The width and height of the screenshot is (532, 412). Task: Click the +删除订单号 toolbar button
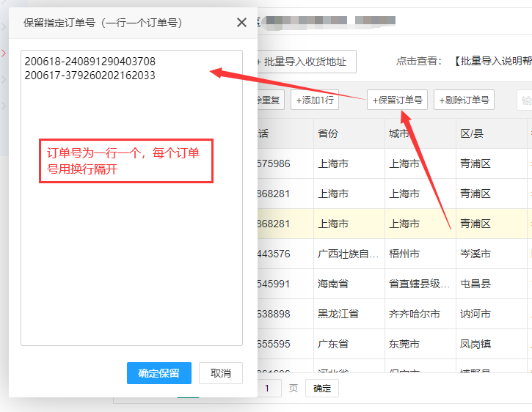(x=464, y=100)
